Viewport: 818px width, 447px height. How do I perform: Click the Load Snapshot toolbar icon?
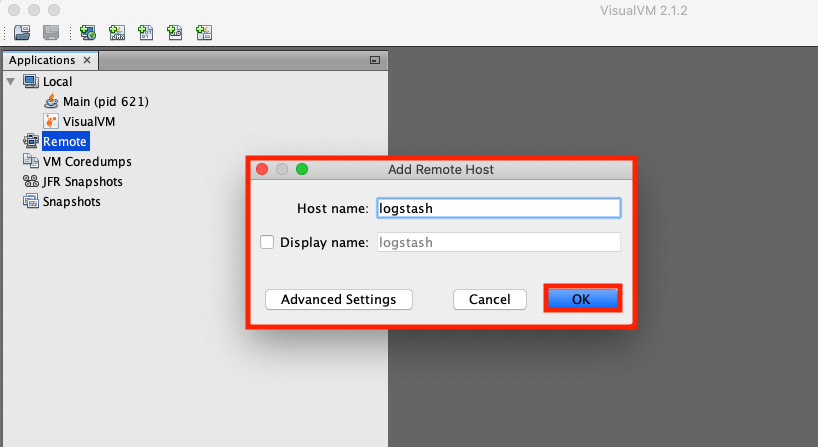(22, 33)
